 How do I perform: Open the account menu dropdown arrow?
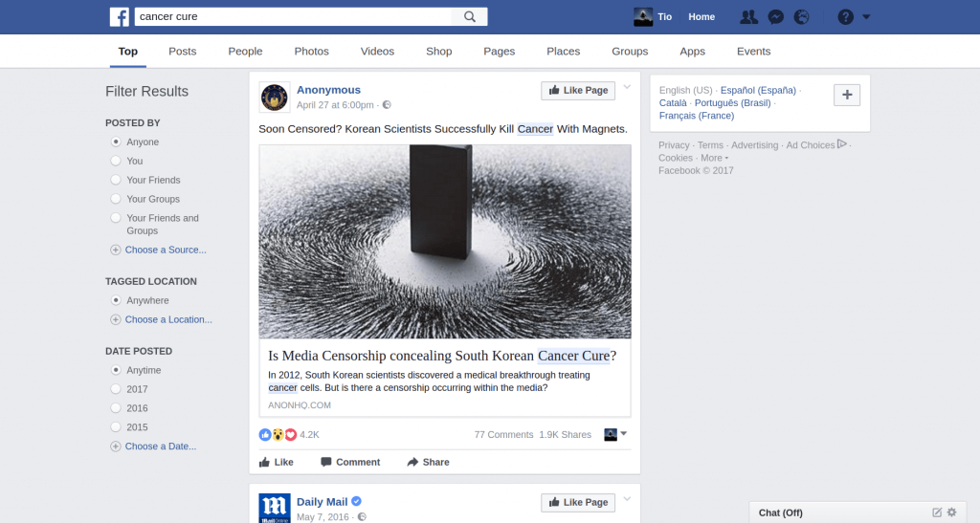click(866, 16)
